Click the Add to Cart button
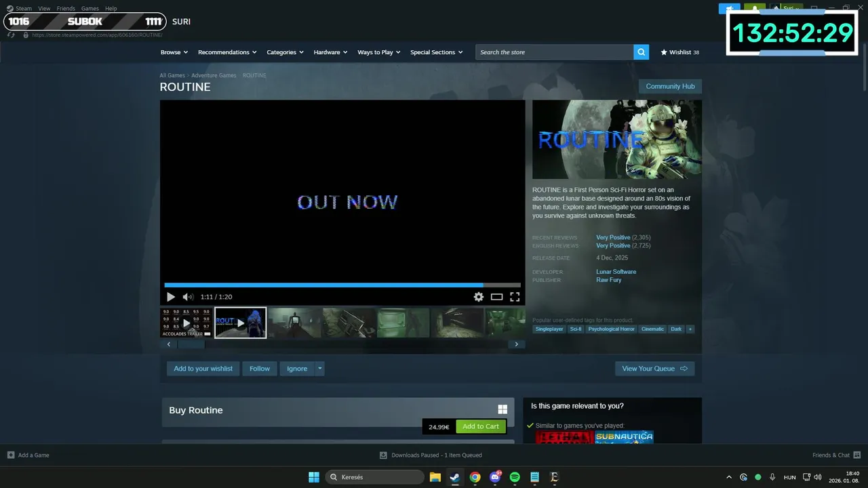 point(481,426)
